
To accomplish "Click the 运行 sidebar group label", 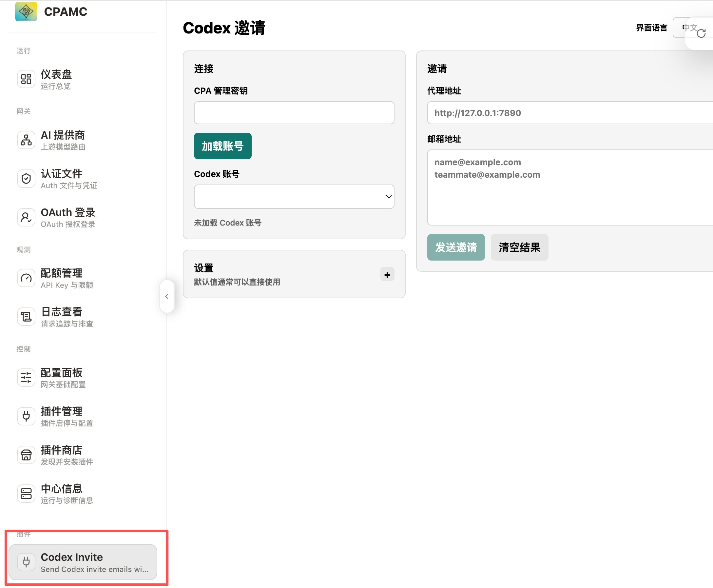I will click(x=24, y=51).
